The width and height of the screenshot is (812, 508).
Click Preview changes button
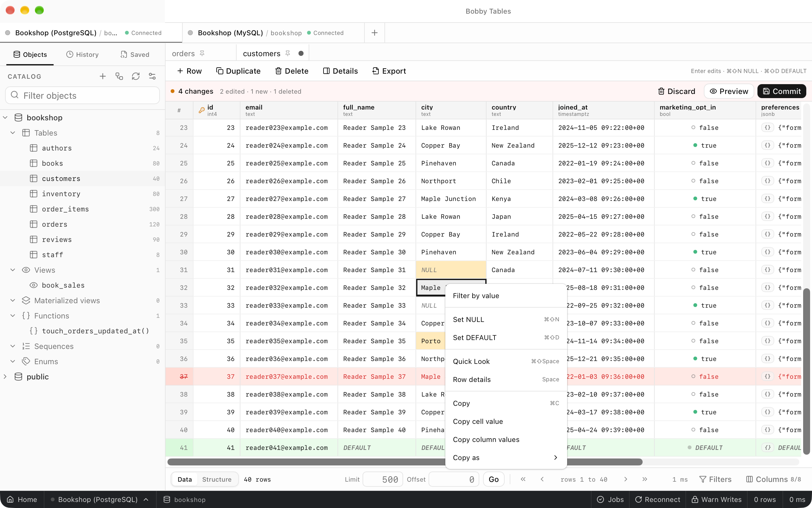[729, 91]
